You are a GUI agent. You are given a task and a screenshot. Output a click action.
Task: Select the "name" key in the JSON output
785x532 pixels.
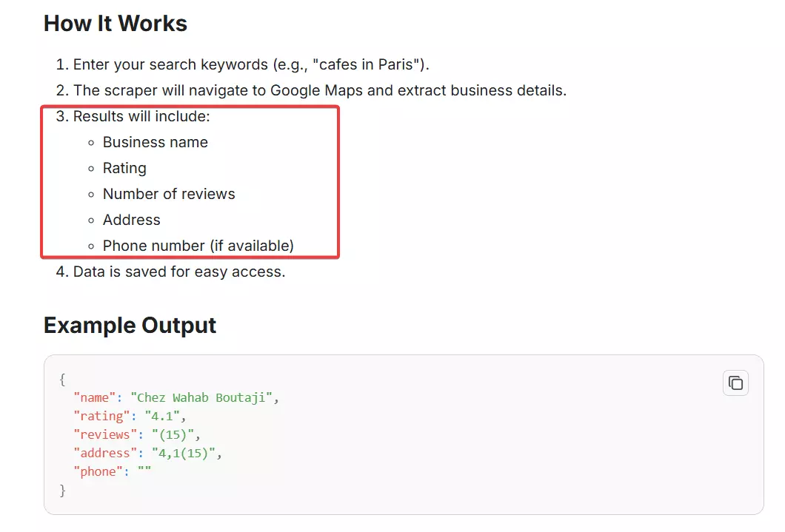(92, 397)
